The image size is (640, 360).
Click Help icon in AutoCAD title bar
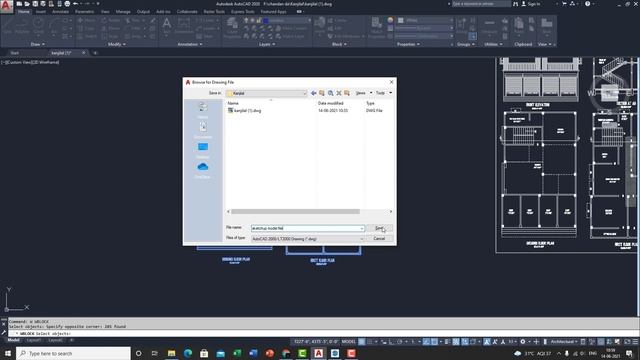pyautogui.click(x=587, y=4)
